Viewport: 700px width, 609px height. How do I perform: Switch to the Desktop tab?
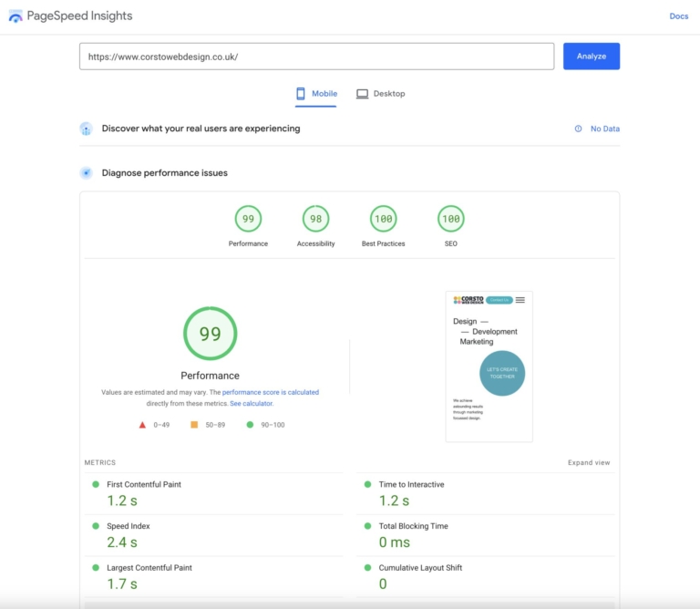click(380, 94)
